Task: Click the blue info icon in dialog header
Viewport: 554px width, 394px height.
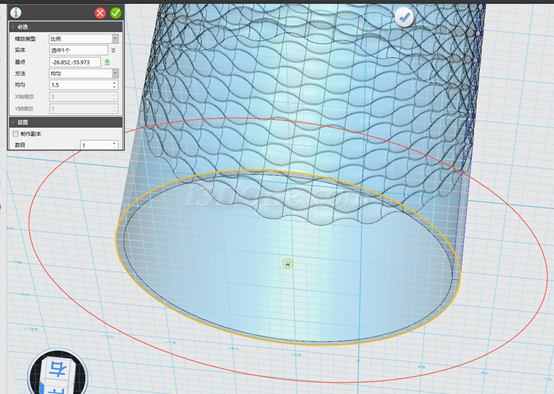Action: point(16,12)
